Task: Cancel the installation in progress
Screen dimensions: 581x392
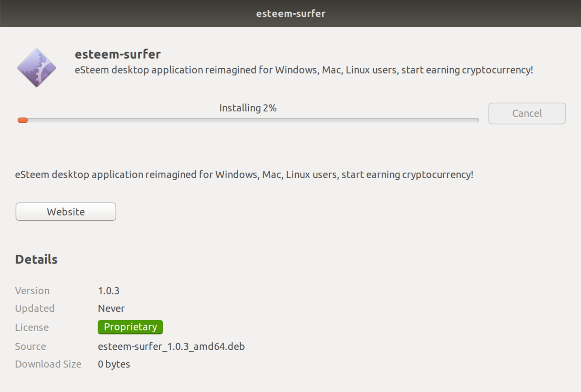Action: tap(527, 113)
